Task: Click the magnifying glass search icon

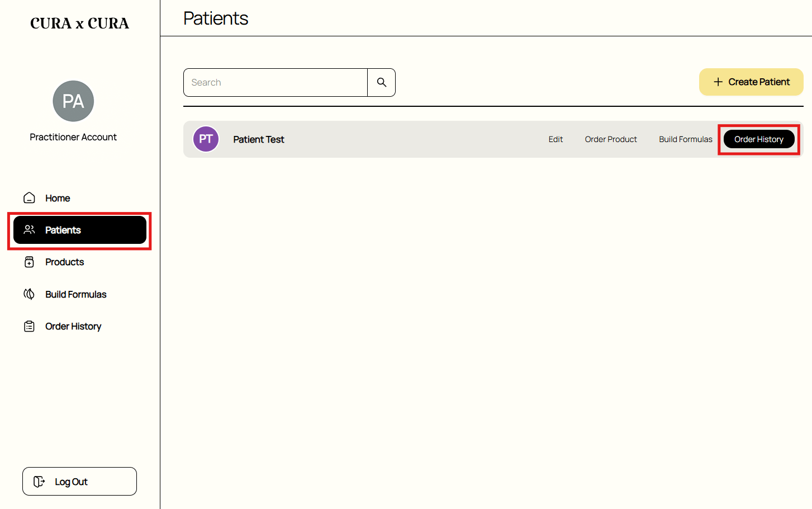Action: pyautogui.click(x=382, y=82)
